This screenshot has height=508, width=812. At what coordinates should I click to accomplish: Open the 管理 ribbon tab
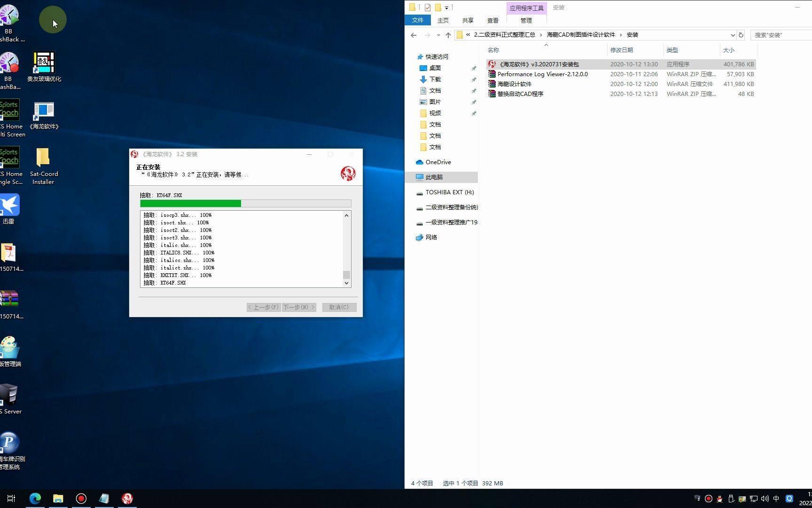(526, 20)
